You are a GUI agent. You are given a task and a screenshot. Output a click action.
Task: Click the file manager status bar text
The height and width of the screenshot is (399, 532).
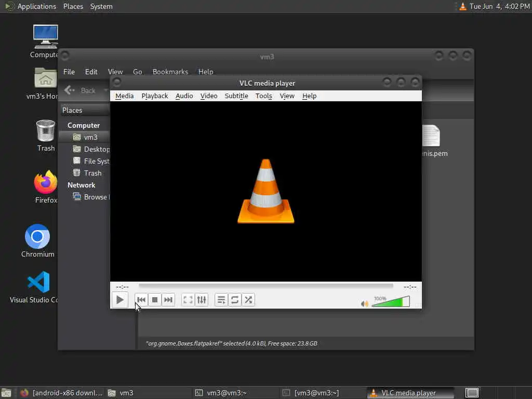click(x=231, y=343)
